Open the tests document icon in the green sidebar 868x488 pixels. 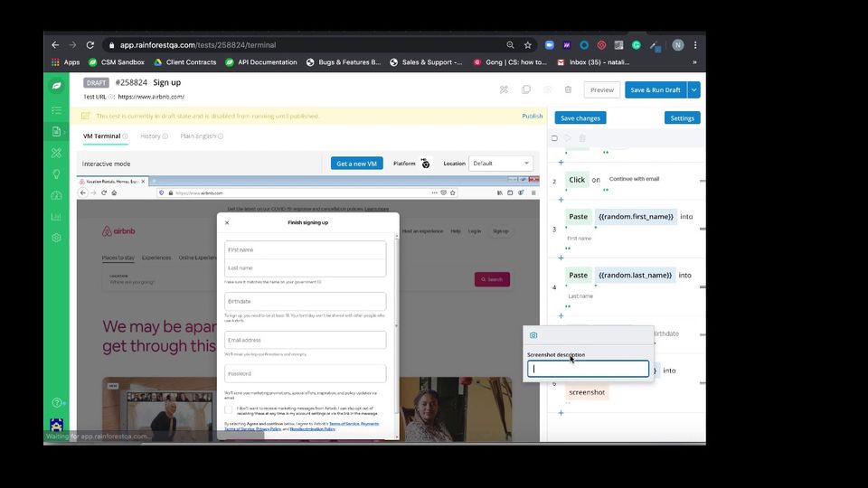pos(56,131)
